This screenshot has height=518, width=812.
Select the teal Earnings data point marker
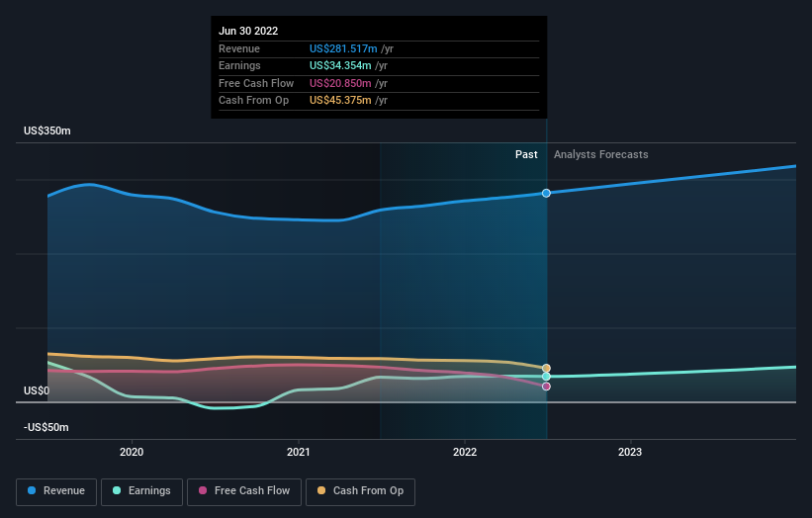[x=546, y=377]
